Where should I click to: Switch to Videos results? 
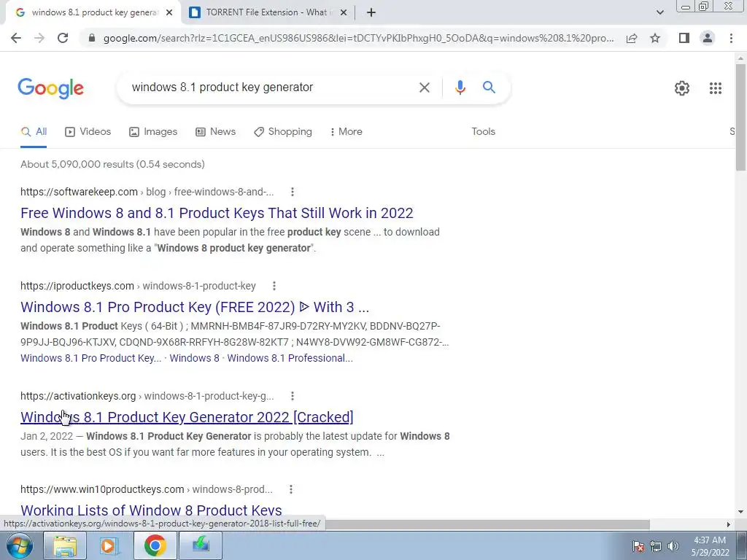point(88,132)
